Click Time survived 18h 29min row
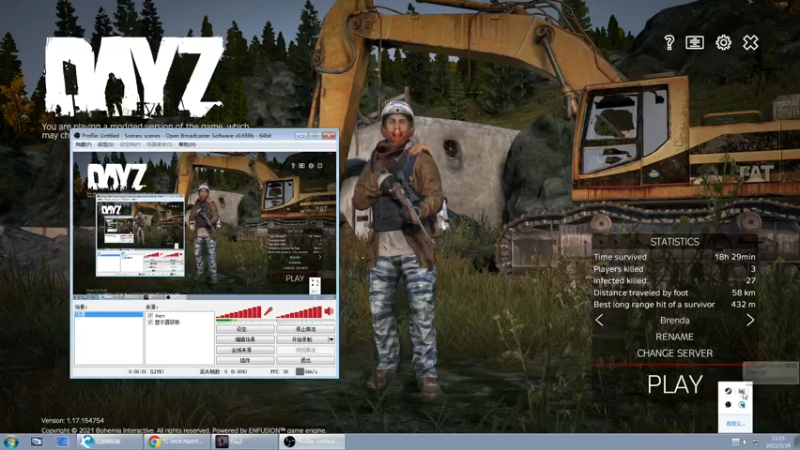This screenshot has height=450, width=800. tap(674, 257)
